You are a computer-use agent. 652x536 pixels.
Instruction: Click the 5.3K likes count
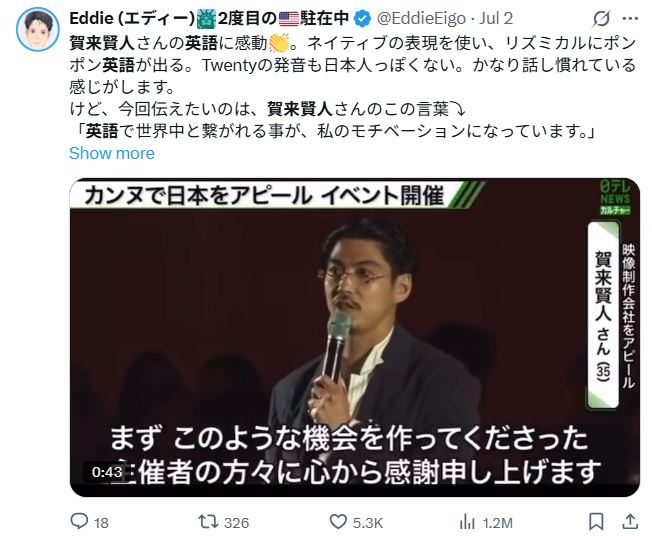coord(368,523)
